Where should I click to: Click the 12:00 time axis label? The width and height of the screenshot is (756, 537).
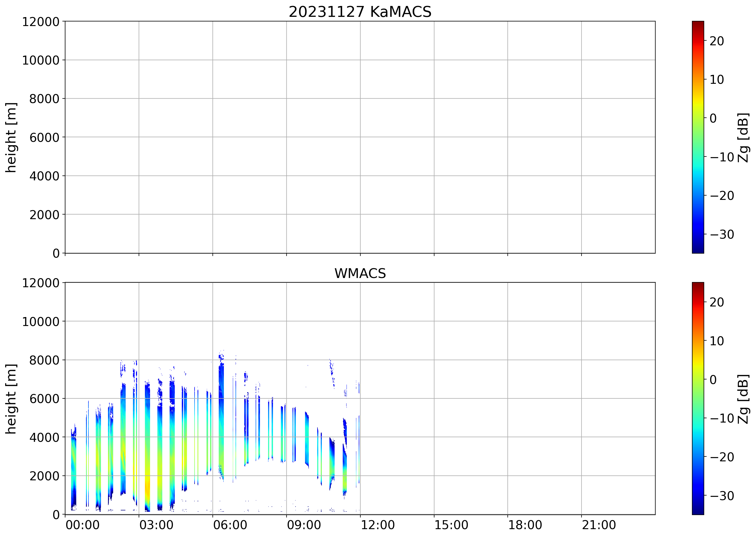[x=377, y=525]
